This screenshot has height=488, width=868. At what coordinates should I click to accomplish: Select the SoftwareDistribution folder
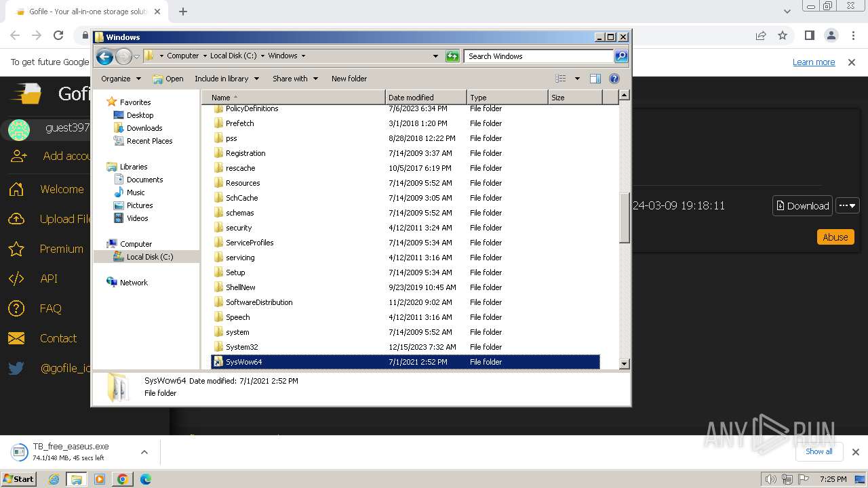tap(406, 302)
